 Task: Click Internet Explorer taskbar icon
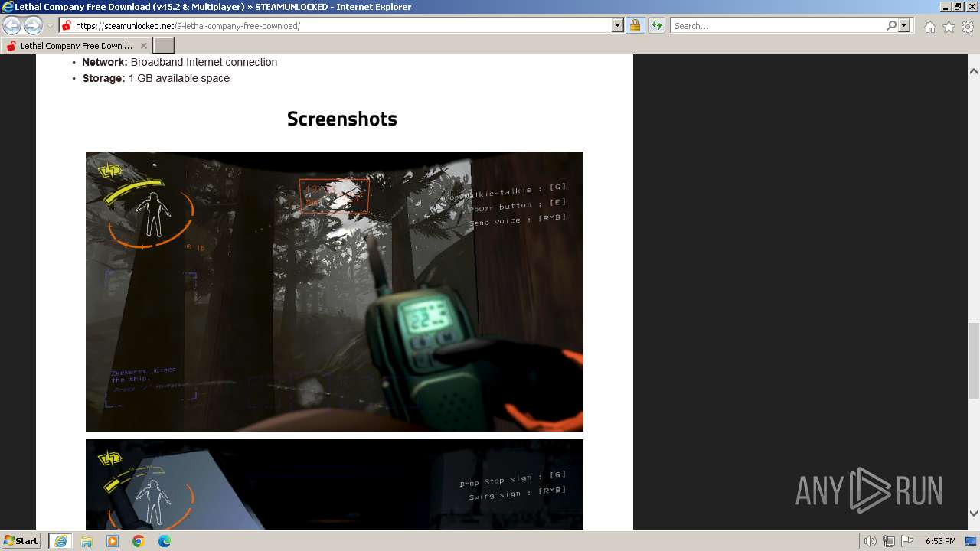click(60, 541)
